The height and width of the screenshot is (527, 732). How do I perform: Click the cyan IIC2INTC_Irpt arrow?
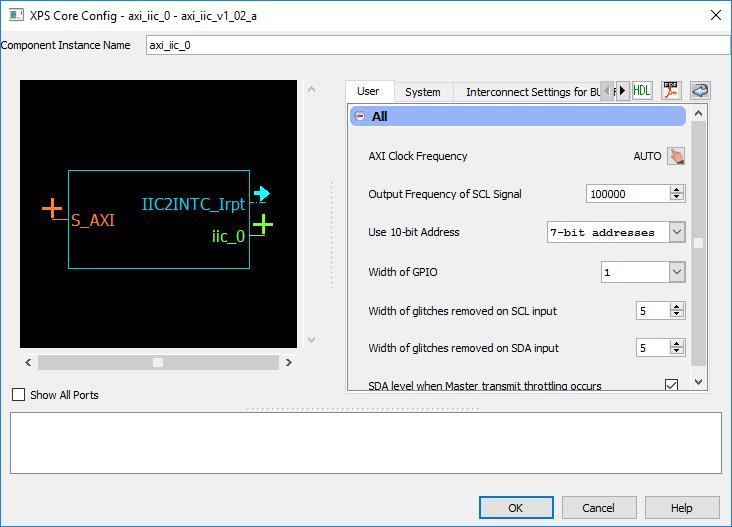coord(261,193)
